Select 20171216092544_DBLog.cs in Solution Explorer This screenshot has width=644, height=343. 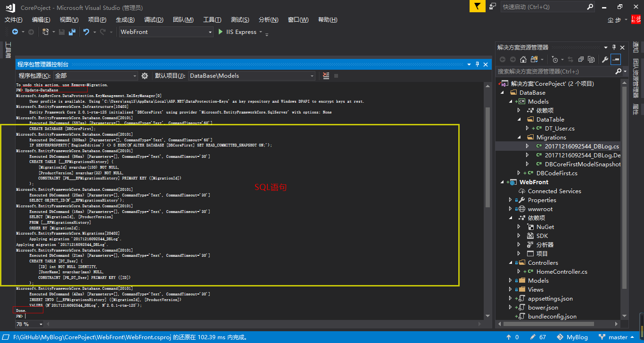coord(582,146)
